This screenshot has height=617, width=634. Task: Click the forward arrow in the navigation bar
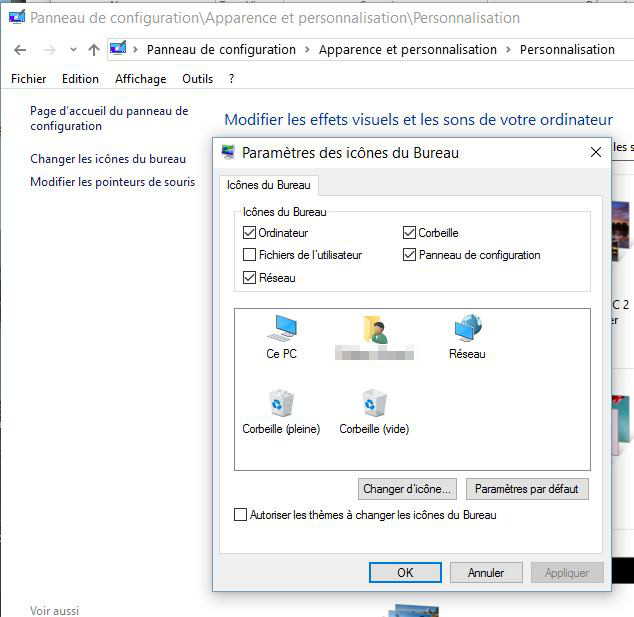[49, 50]
